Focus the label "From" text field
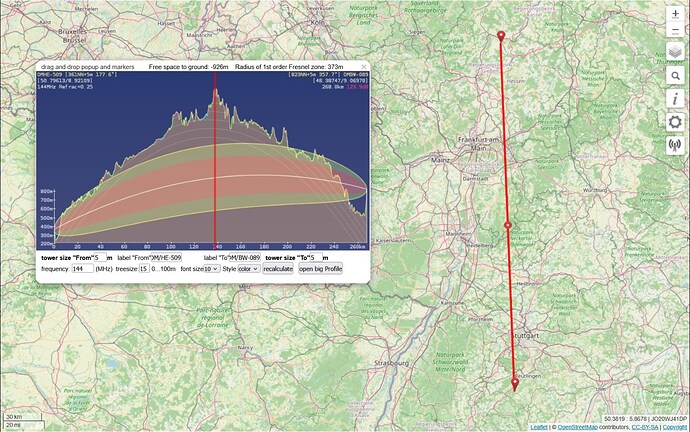 coord(166,257)
